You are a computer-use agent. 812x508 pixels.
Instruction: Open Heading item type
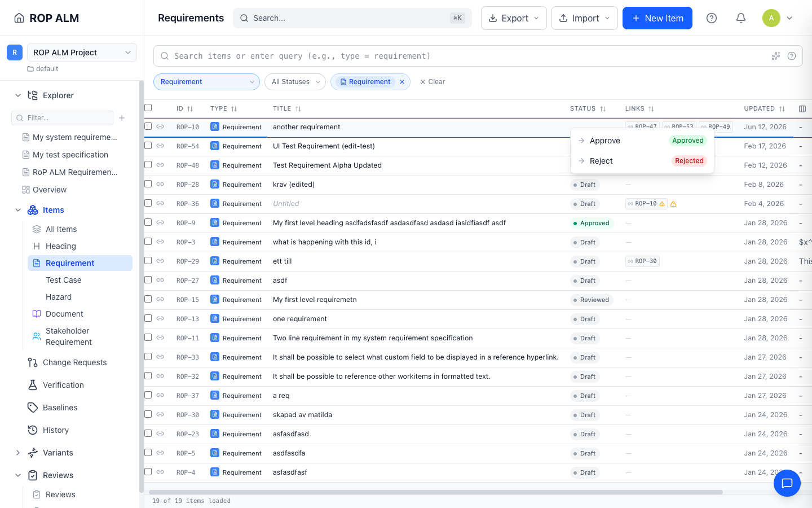pyautogui.click(x=61, y=246)
